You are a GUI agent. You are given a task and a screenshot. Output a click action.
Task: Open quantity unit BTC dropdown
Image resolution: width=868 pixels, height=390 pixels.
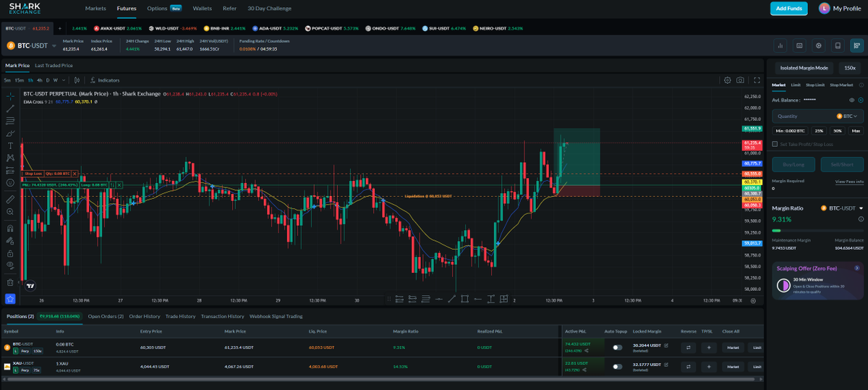[x=847, y=116]
